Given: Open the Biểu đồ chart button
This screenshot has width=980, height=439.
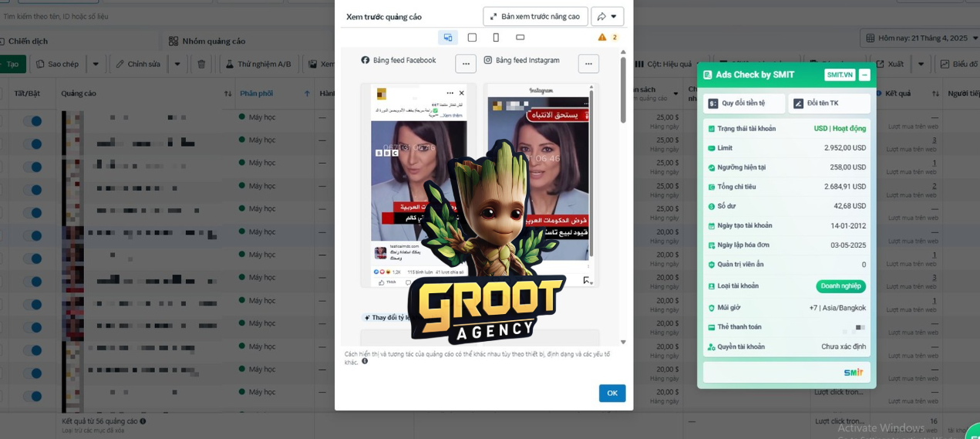Looking at the screenshot, I should tap(958, 64).
